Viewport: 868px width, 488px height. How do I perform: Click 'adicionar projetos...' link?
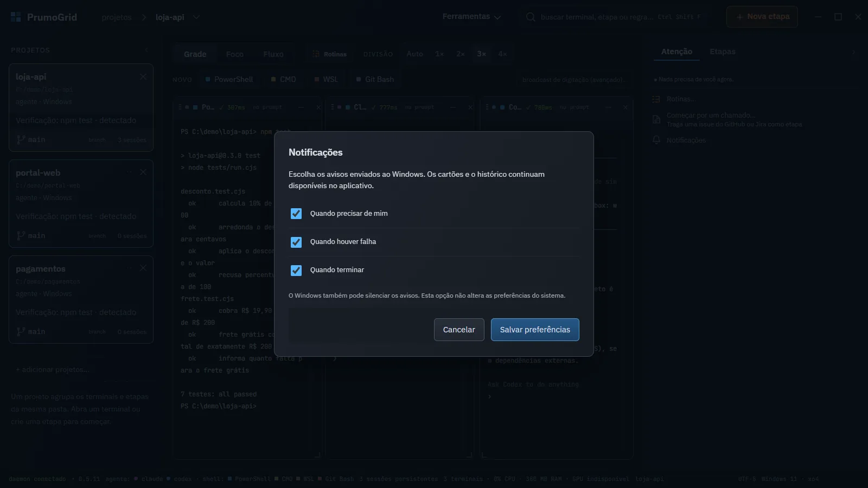52,369
